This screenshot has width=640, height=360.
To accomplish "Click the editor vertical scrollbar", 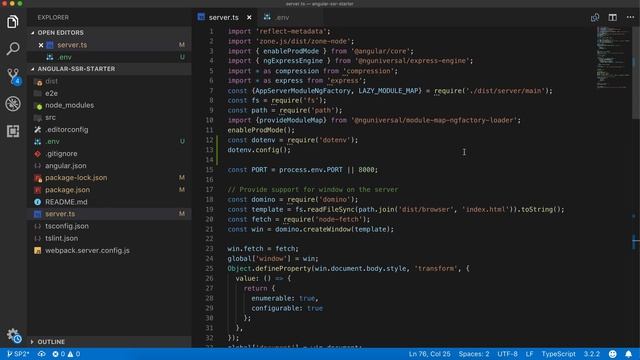I will [636, 73].
